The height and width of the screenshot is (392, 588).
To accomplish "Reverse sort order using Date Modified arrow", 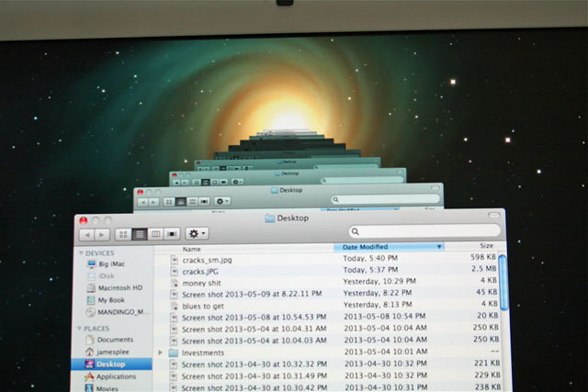I will point(439,247).
